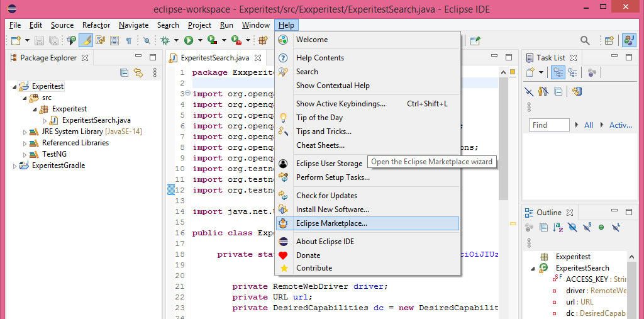The height and width of the screenshot is (319, 644).
Task: Expand the ExperitestGradle project
Action: (15, 166)
